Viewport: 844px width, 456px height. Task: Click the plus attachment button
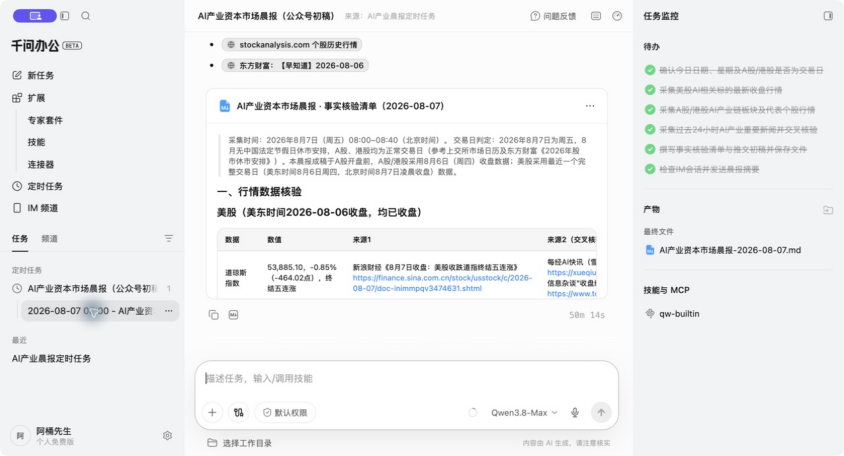pos(212,412)
